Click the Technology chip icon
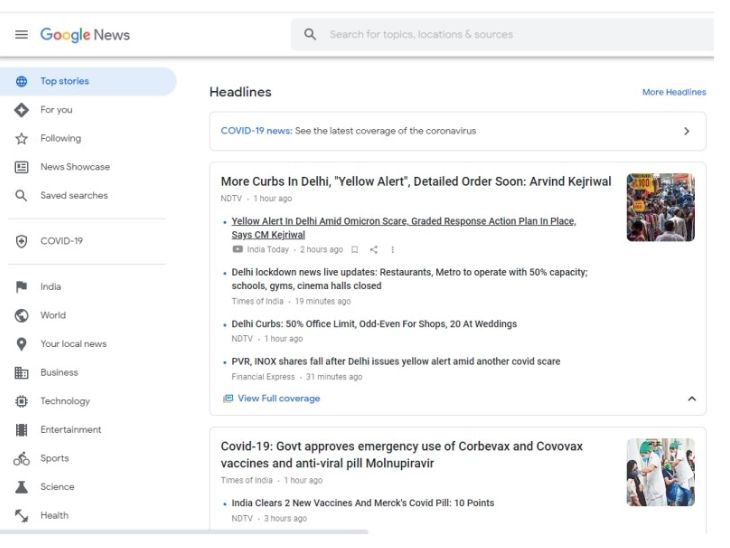This screenshot has height=548, width=730. (x=21, y=401)
